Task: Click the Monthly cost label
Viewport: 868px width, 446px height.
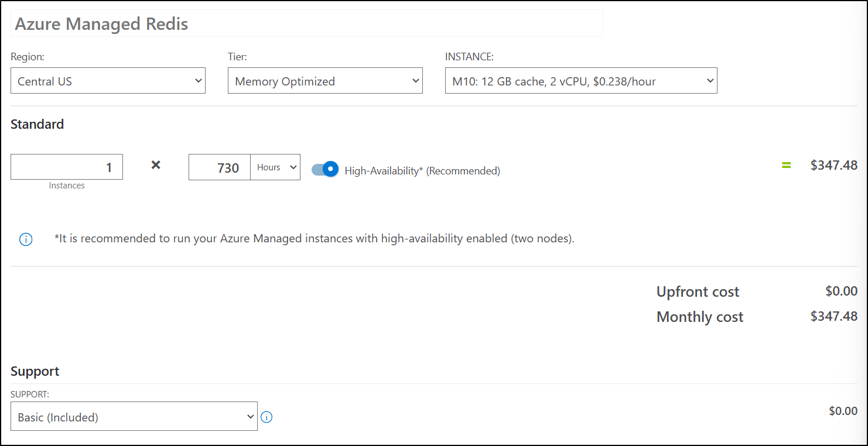Action: 700,317
